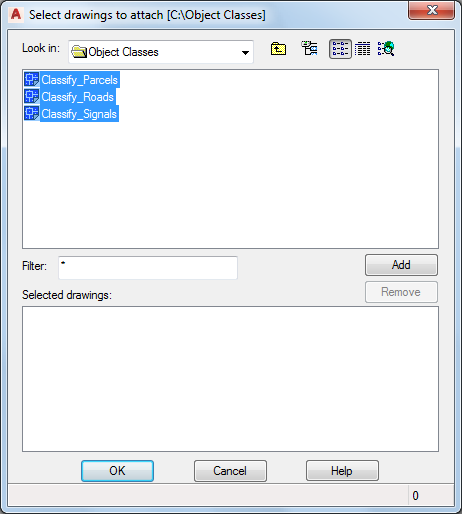Click the Up One Level folder icon
The height and width of the screenshot is (514, 462).
click(278, 49)
